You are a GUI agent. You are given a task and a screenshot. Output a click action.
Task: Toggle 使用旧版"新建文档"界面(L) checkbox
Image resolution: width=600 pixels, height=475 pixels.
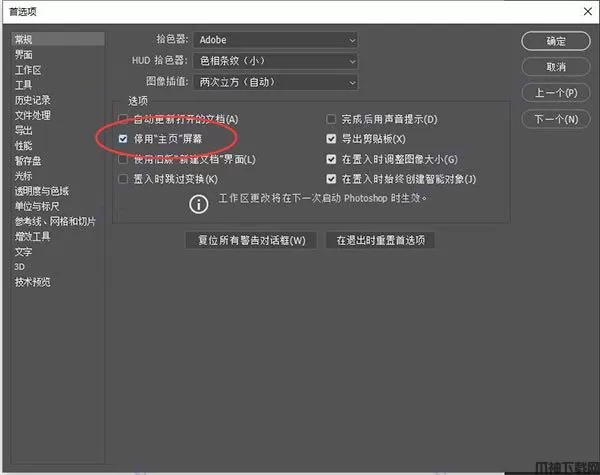click(x=123, y=159)
